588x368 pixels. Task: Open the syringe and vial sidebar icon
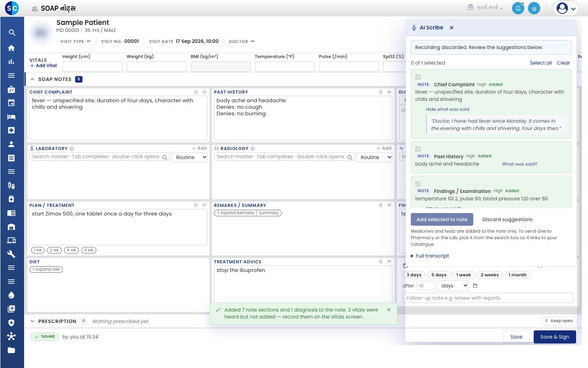[x=11, y=185]
